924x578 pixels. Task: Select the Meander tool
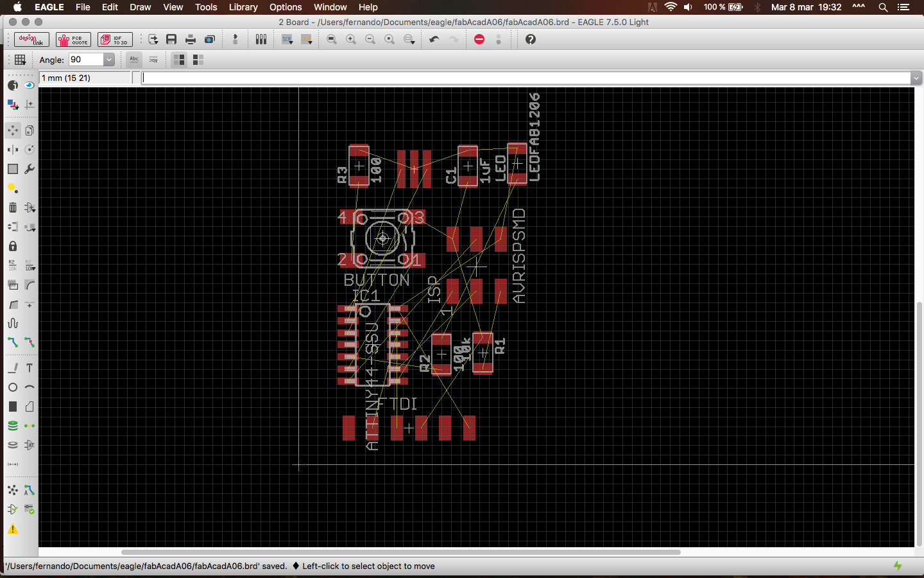tap(13, 323)
